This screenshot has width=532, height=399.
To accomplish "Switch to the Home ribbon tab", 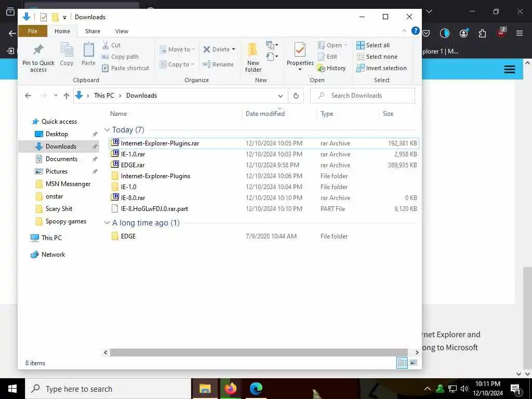I will pos(62,31).
